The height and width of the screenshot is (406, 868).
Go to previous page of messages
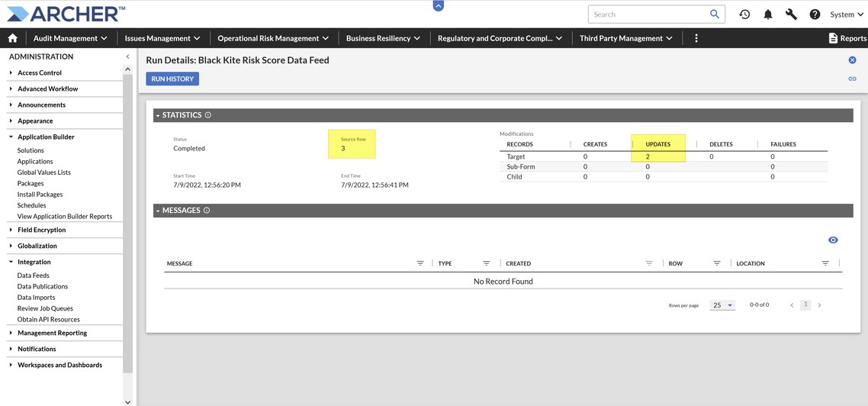pos(792,305)
